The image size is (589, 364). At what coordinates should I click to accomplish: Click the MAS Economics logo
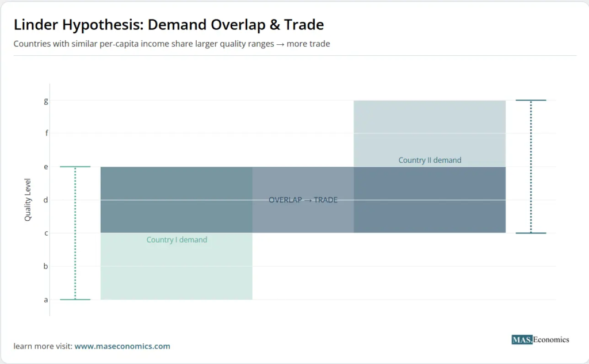click(x=540, y=340)
